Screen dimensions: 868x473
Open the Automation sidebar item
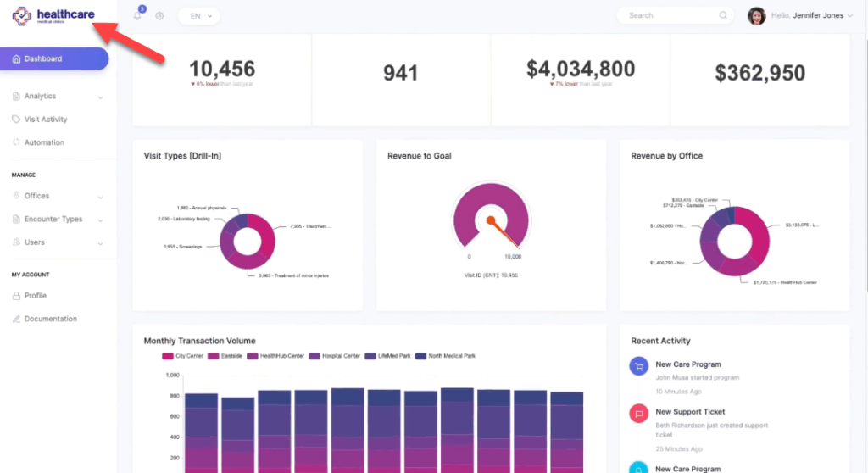43,142
